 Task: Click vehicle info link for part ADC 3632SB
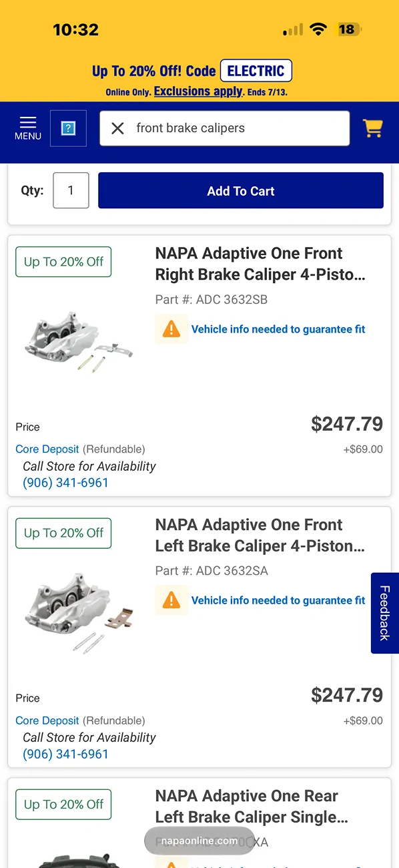point(278,329)
